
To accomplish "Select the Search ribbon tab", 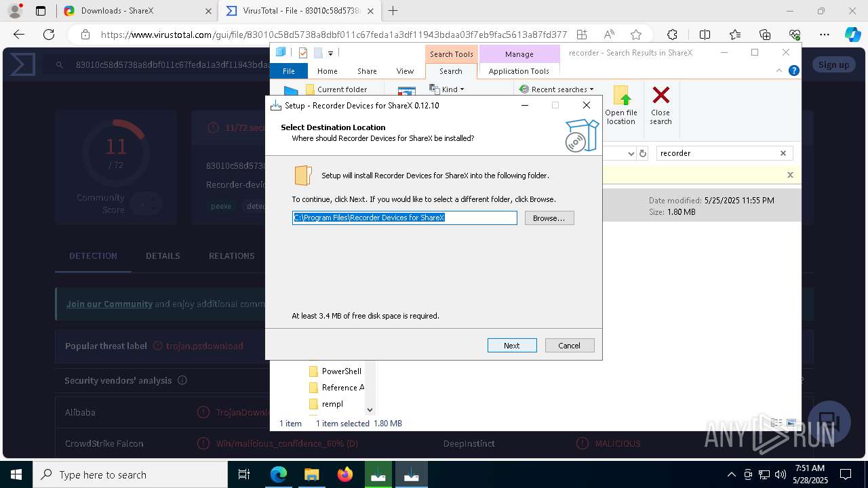I will point(451,71).
